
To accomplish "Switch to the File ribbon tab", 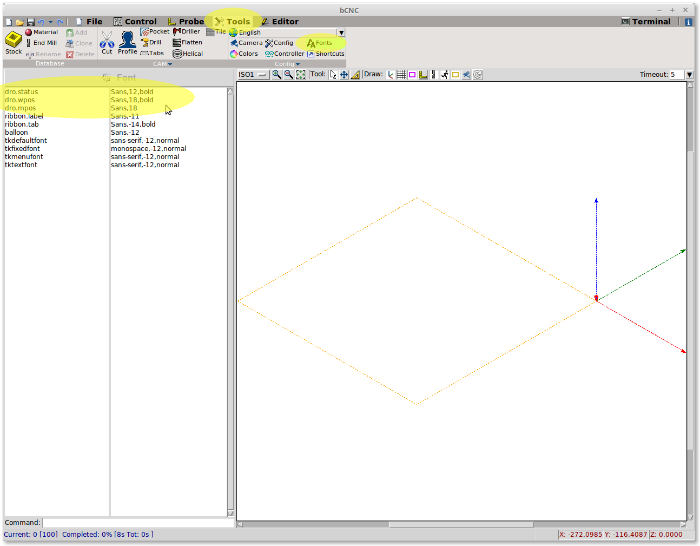I will (89, 21).
